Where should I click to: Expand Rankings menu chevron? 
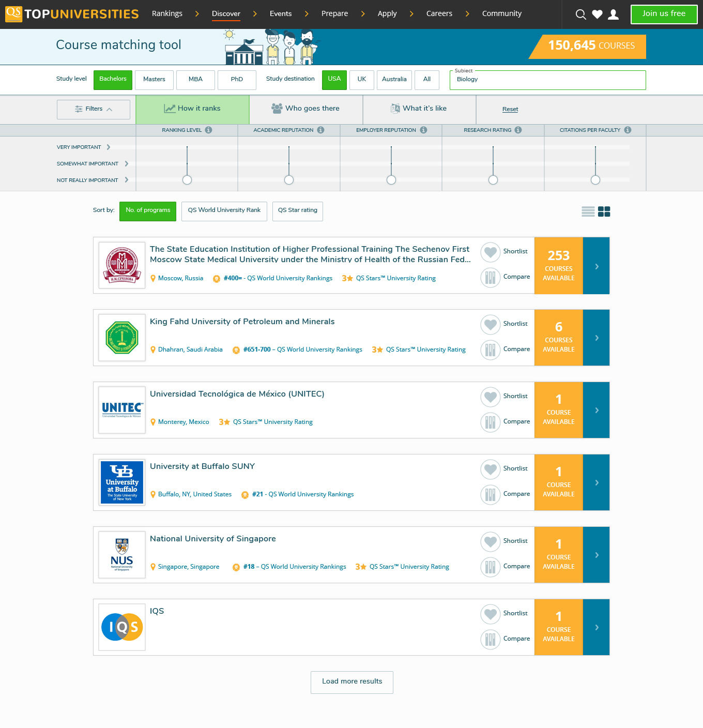[x=197, y=14]
